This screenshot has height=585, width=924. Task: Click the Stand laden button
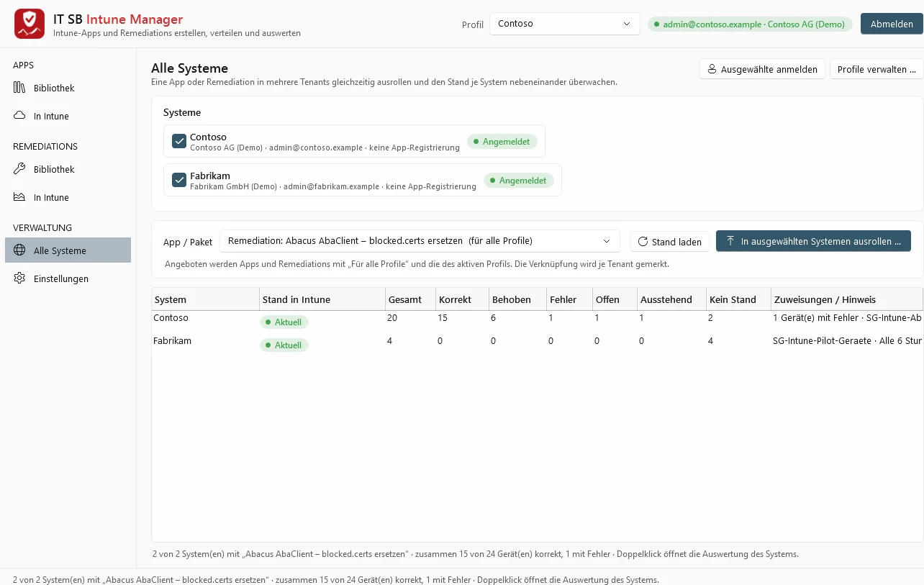click(x=670, y=241)
